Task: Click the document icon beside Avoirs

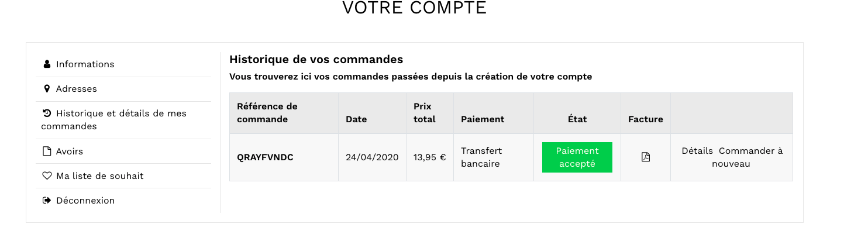Action: tap(47, 152)
